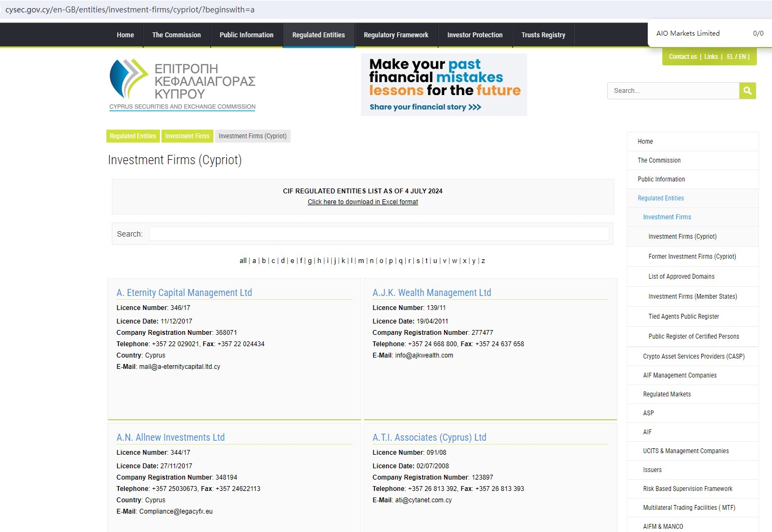Open Investor Protection top navigation menu
Viewport: 772px width, 532px height.
point(475,35)
